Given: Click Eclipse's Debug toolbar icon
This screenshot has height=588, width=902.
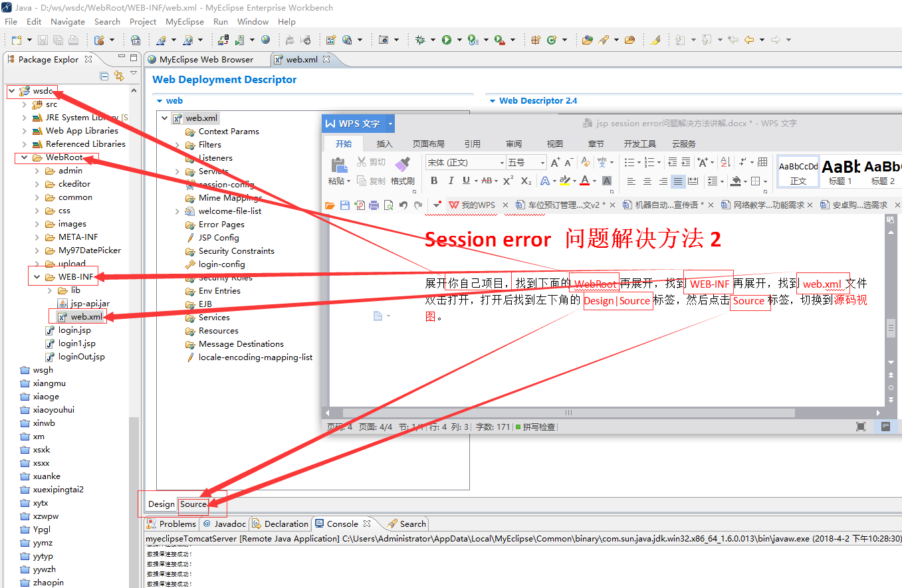Looking at the screenshot, I should click(421, 40).
